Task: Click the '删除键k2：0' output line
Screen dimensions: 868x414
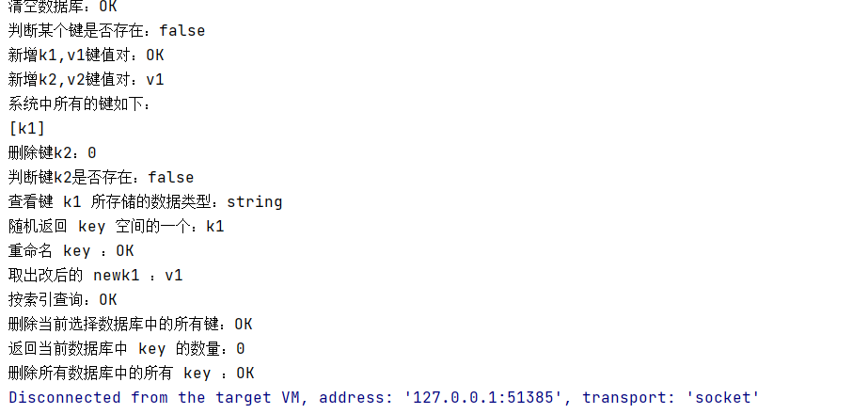Action: tap(53, 152)
